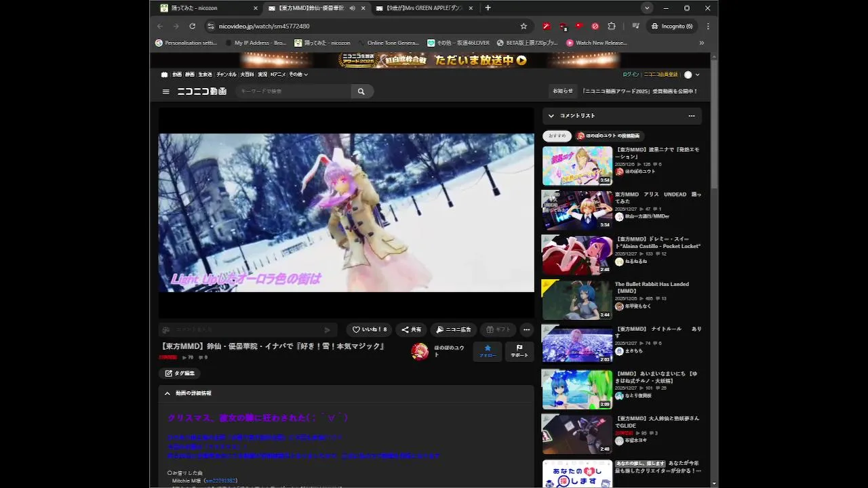
Task: Select ほのぼのユウト の投稿動画 tab
Action: pyautogui.click(x=608, y=136)
